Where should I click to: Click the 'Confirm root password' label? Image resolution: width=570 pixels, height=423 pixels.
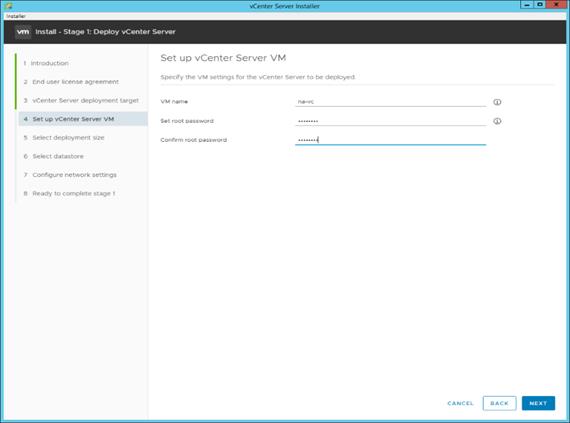[194, 140]
